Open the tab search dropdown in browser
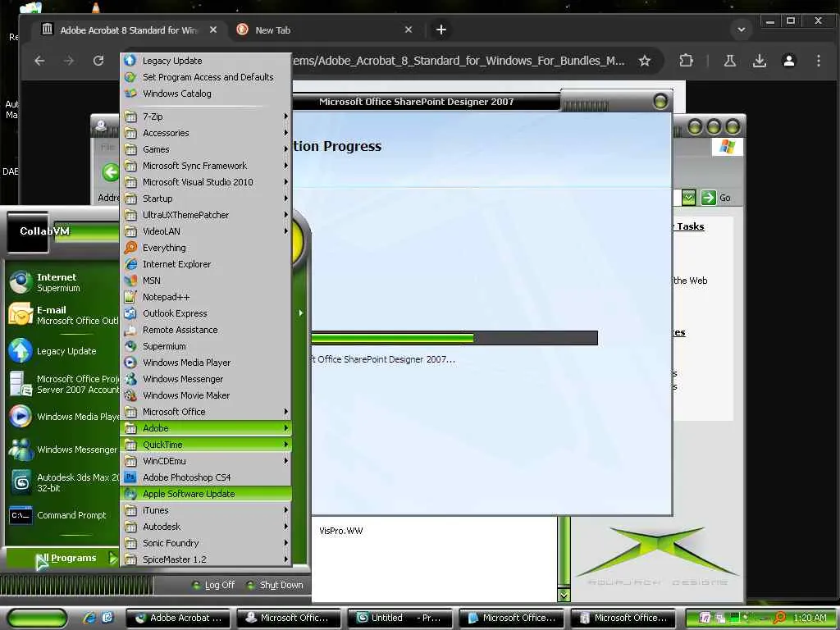Image resolution: width=840 pixels, height=630 pixels. (742, 30)
